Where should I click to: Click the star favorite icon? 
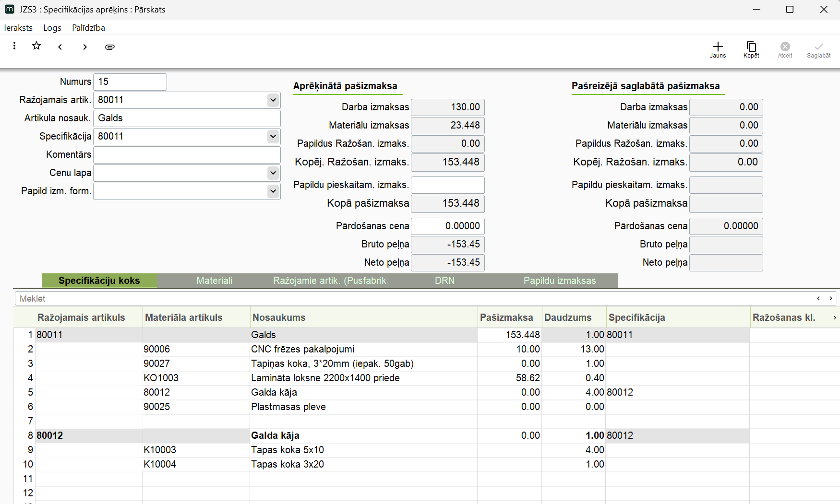pyautogui.click(x=36, y=46)
